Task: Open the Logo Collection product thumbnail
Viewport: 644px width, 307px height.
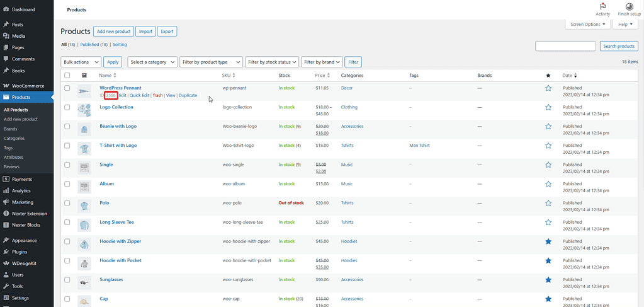Action: point(84,110)
